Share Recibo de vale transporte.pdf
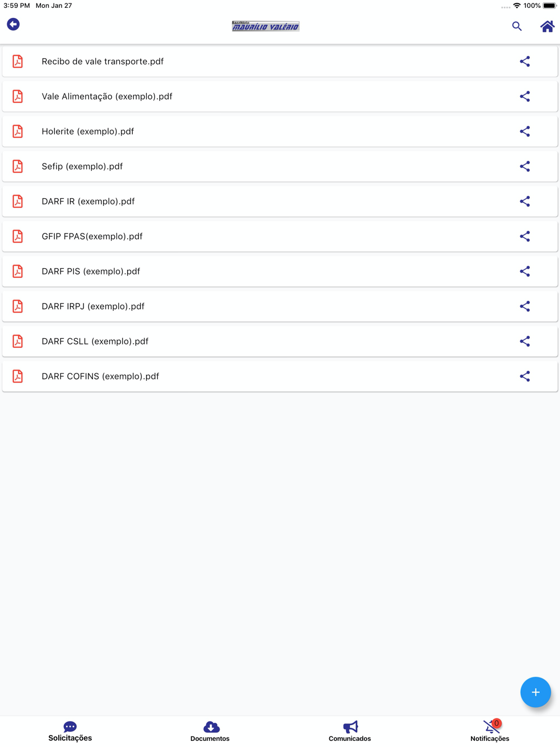The height and width of the screenshot is (747, 560). [x=524, y=62]
